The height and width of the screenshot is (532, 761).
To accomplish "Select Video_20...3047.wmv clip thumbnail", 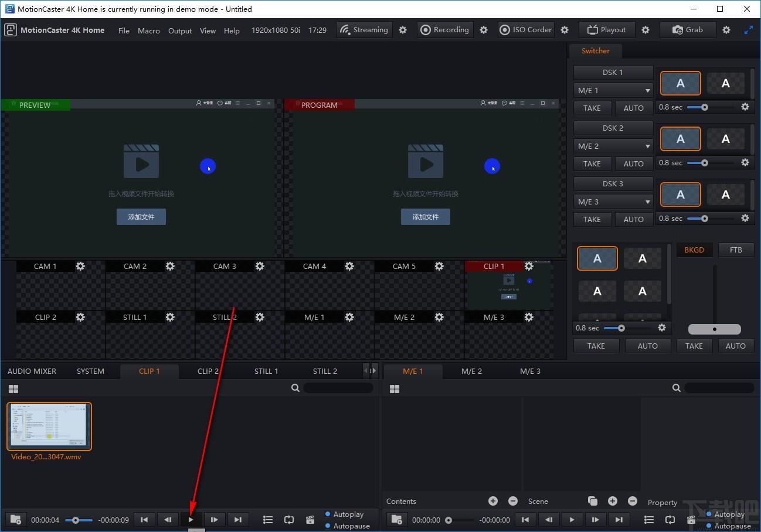I will (x=49, y=426).
